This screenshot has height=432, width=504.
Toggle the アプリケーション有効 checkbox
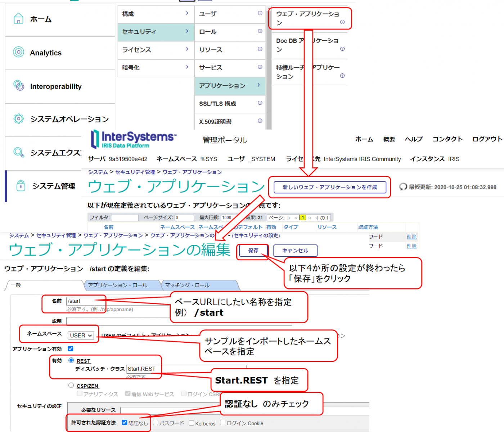71,348
